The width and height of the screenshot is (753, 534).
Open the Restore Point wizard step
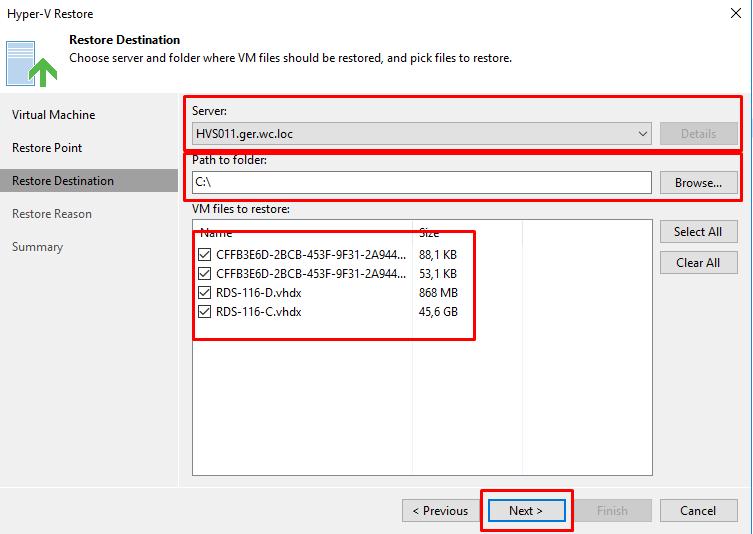coord(47,148)
